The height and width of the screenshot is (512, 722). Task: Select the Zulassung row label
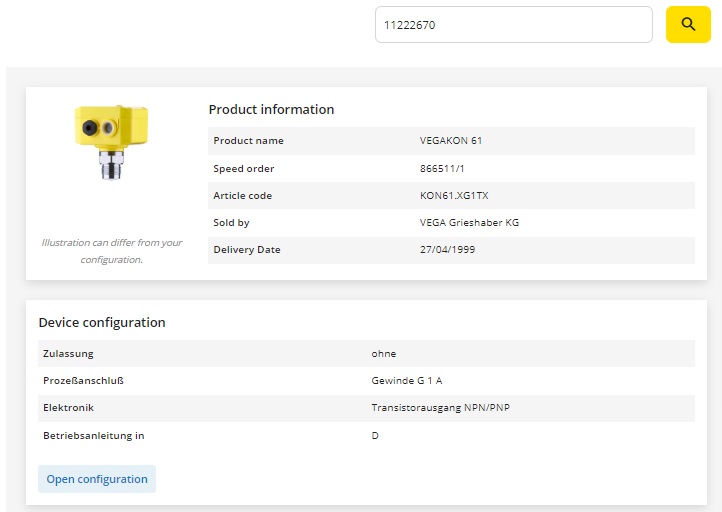[68, 354]
